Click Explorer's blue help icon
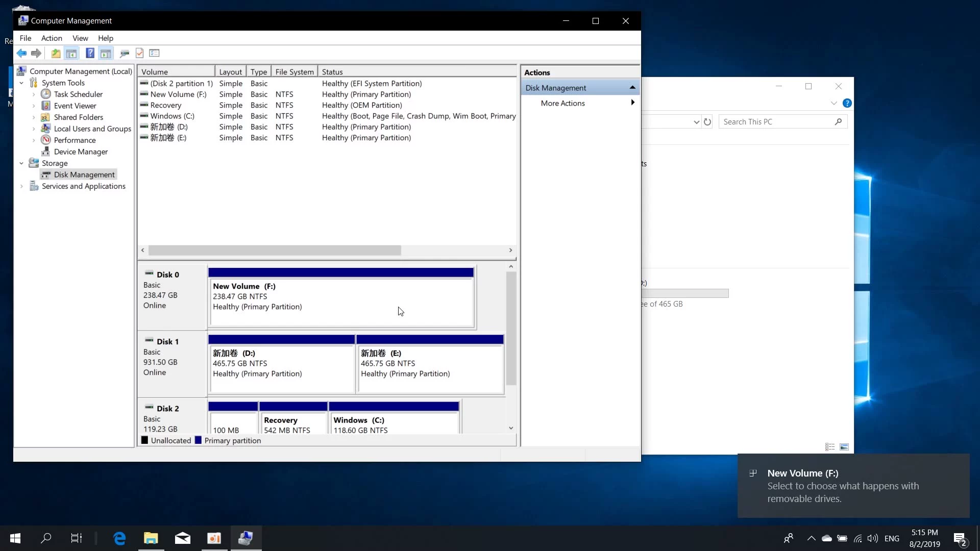This screenshot has width=980, height=551. [x=847, y=103]
